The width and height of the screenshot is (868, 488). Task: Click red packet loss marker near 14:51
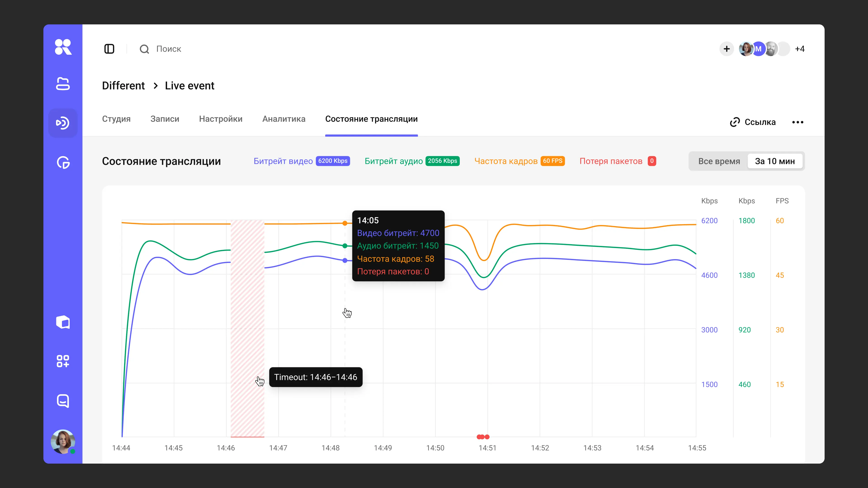click(x=483, y=437)
